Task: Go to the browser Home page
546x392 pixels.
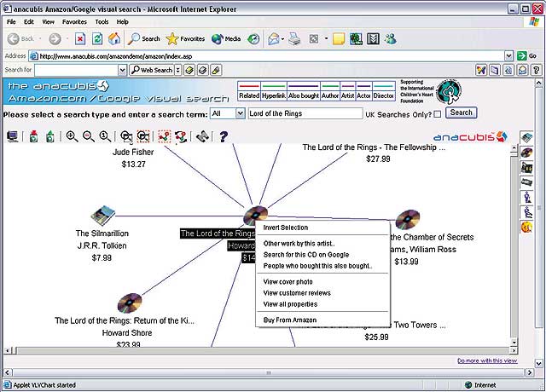Action: click(114, 39)
